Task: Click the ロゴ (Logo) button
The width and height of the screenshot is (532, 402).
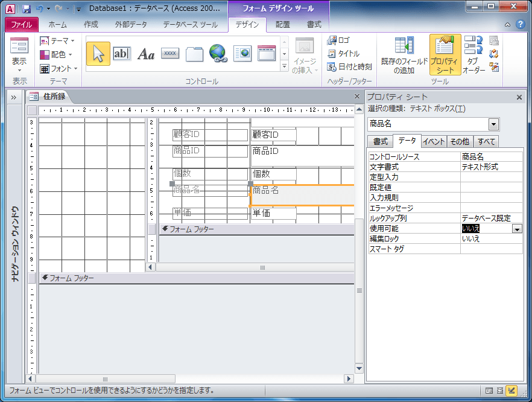Action: 338,40
